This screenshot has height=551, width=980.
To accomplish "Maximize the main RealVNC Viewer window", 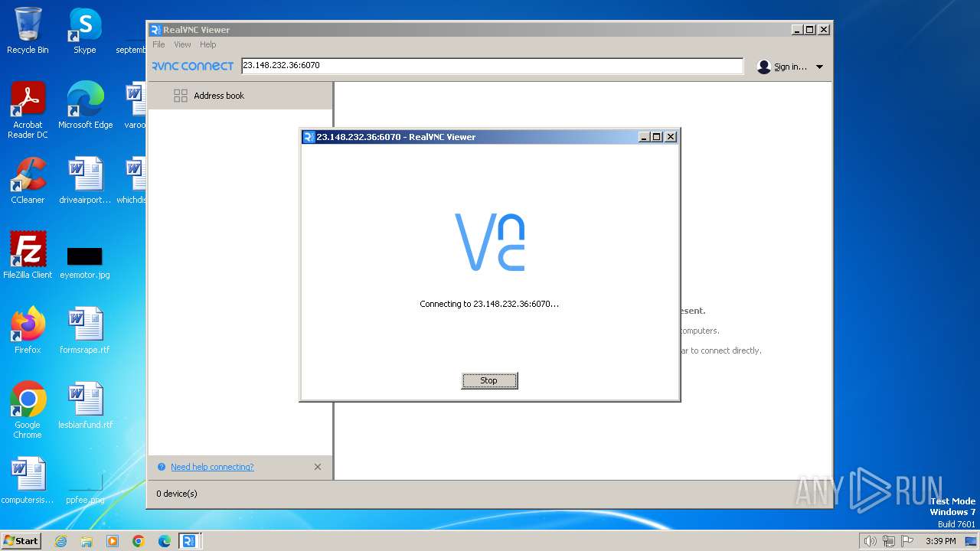I will [x=810, y=30].
